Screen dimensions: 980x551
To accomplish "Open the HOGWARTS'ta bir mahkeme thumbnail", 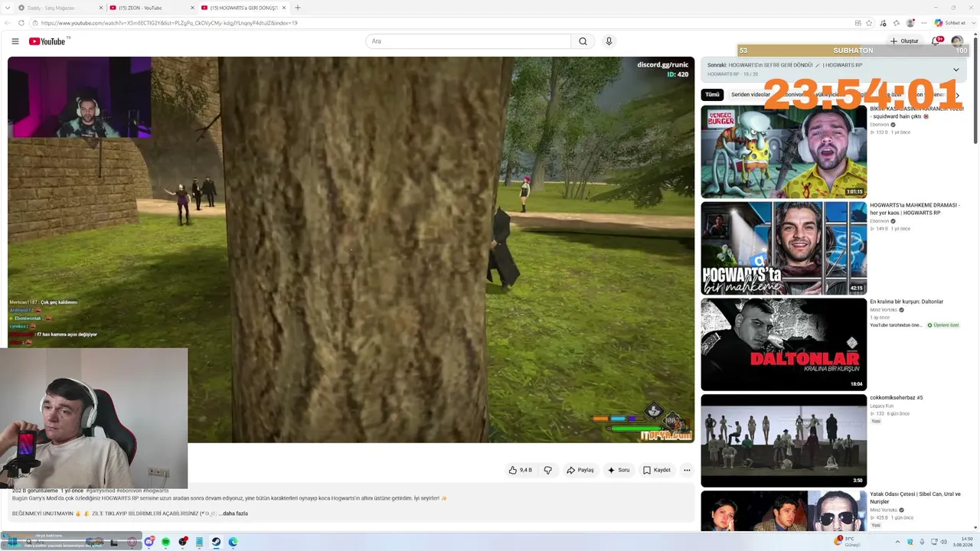I will [784, 248].
